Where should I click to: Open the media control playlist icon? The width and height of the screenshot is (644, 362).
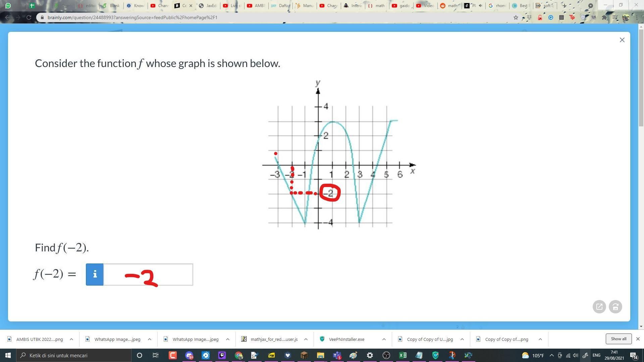614,17
